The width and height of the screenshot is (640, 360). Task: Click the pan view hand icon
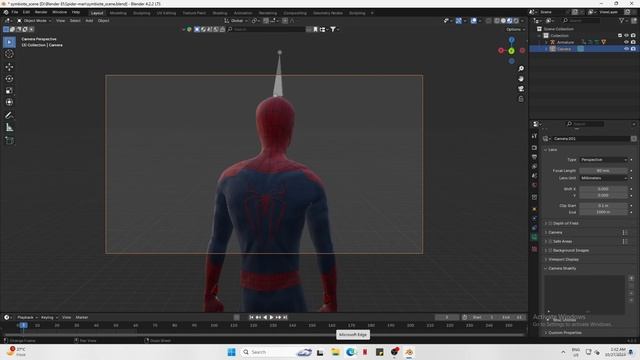pyautogui.click(x=521, y=79)
